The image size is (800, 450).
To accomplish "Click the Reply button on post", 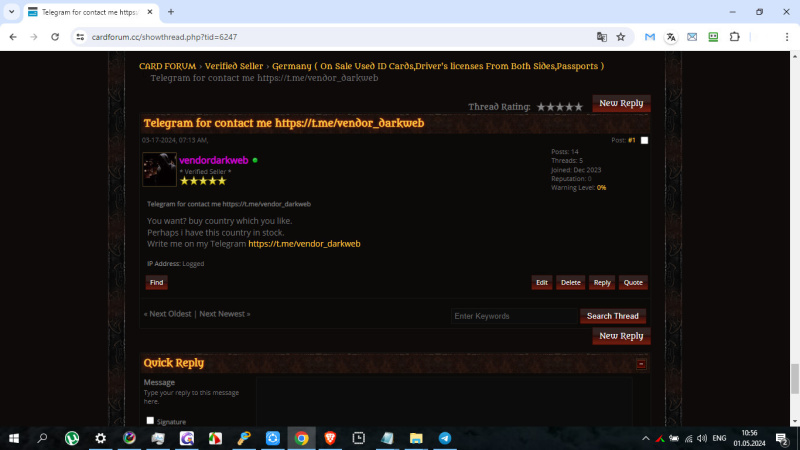I will point(602,283).
